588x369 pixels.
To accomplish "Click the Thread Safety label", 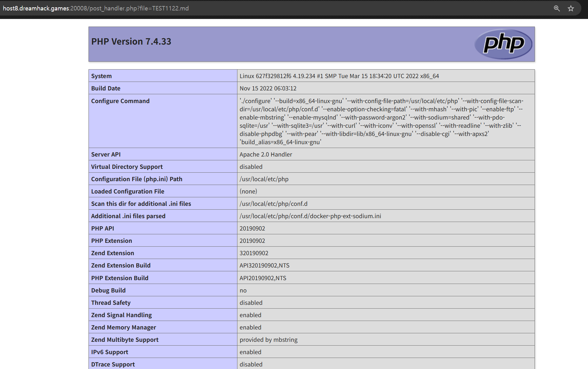I will click(x=111, y=303).
